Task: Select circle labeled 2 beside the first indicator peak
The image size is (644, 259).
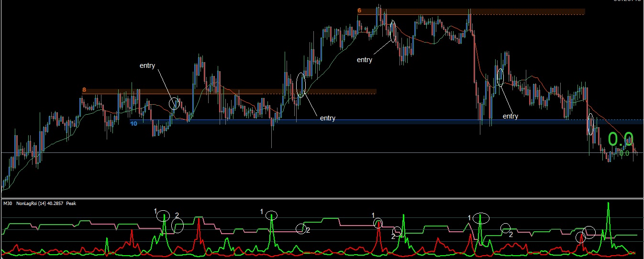Action: (x=178, y=226)
